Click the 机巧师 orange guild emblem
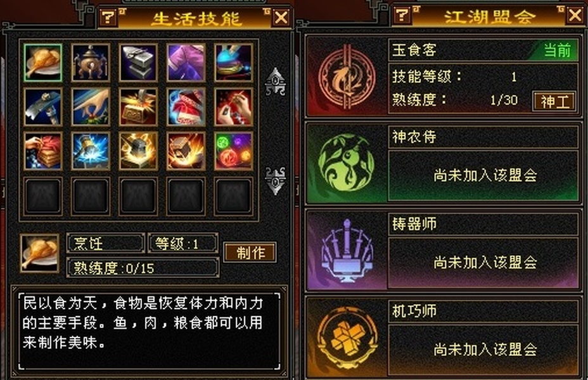Image resolution: width=588 pixels, height=380 pixels. tap(347, 338)
